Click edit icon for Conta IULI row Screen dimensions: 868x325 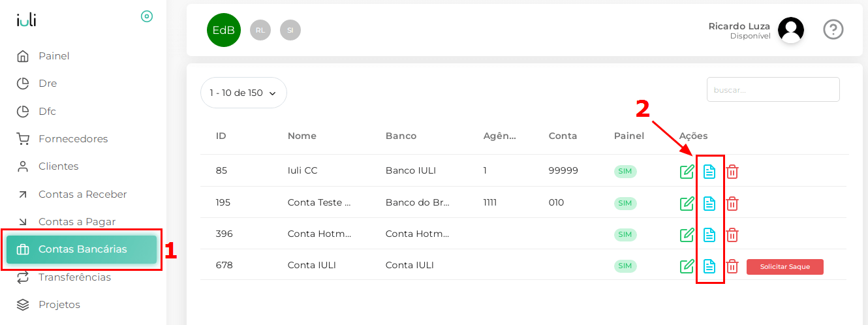687,266
